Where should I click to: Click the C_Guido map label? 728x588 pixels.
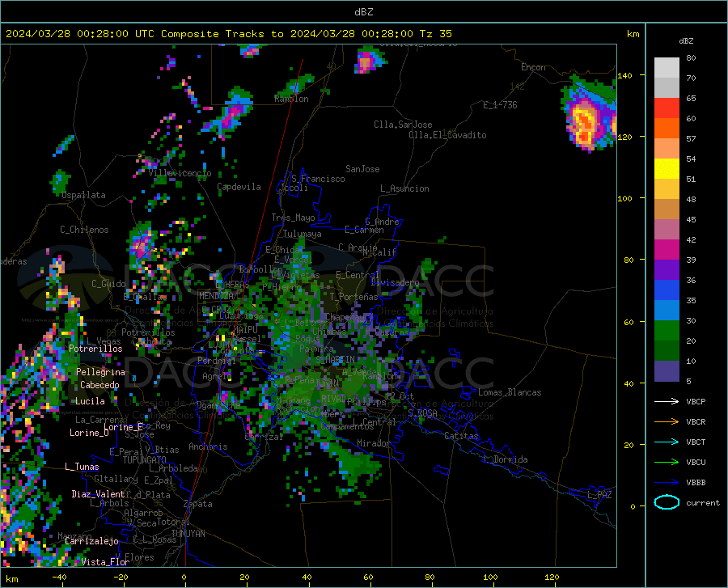click(108, 284)
